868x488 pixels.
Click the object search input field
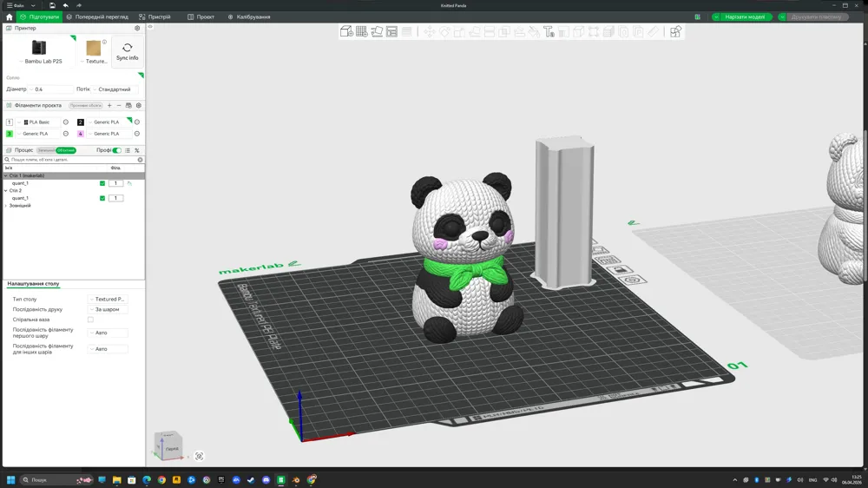[x=73, y=160]
